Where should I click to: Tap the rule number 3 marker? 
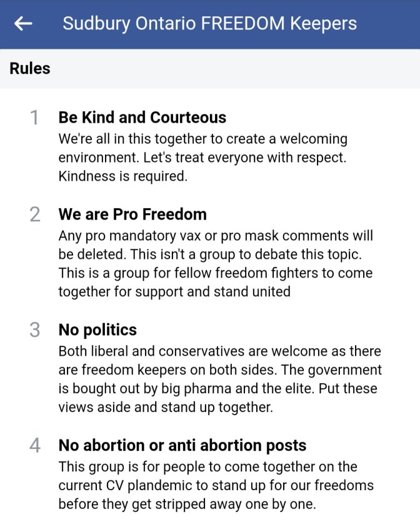click(35, 330)
